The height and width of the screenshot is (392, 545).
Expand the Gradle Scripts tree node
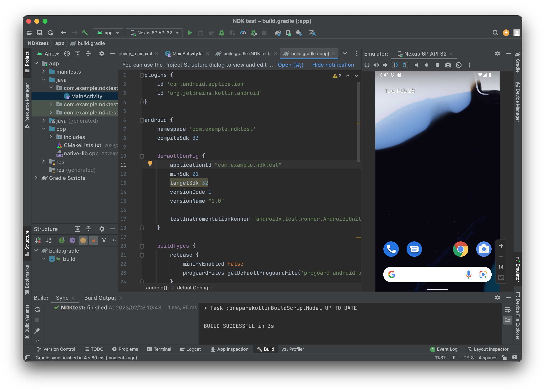click(x=36, y=178)
